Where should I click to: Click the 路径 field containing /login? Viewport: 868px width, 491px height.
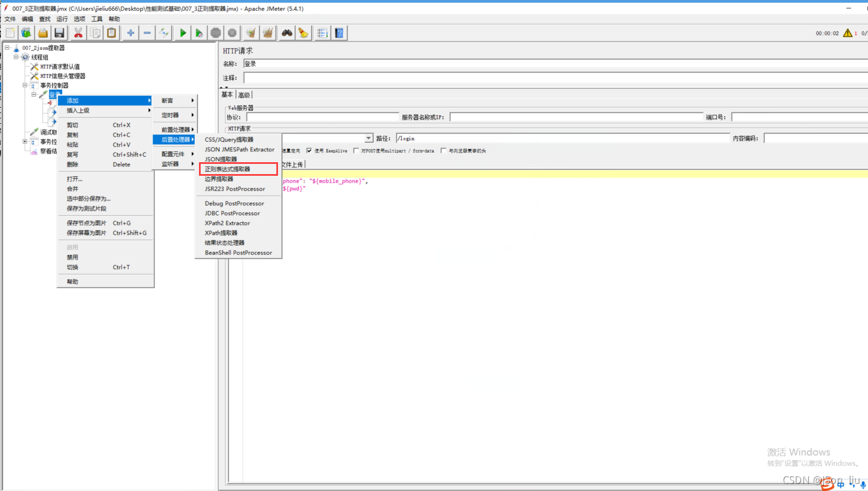point(562,138)
